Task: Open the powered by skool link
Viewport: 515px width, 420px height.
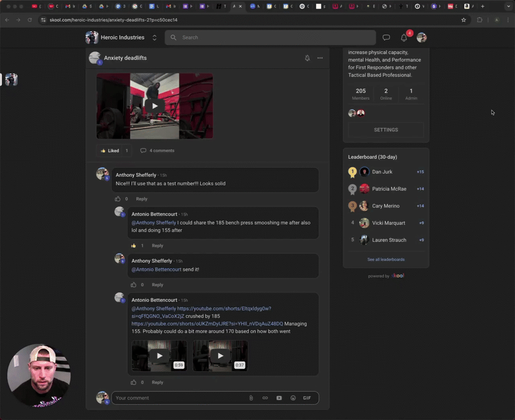Action: (x=386, y=276)
